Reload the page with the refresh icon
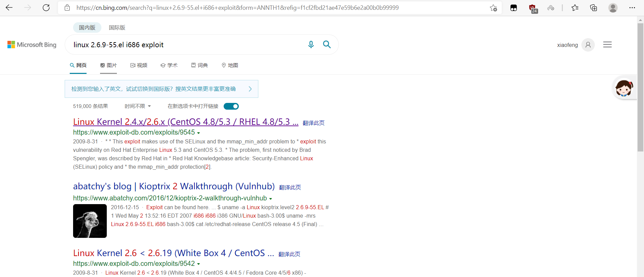The width and height of the screenshot is (644, 277). tap(46, 8)
